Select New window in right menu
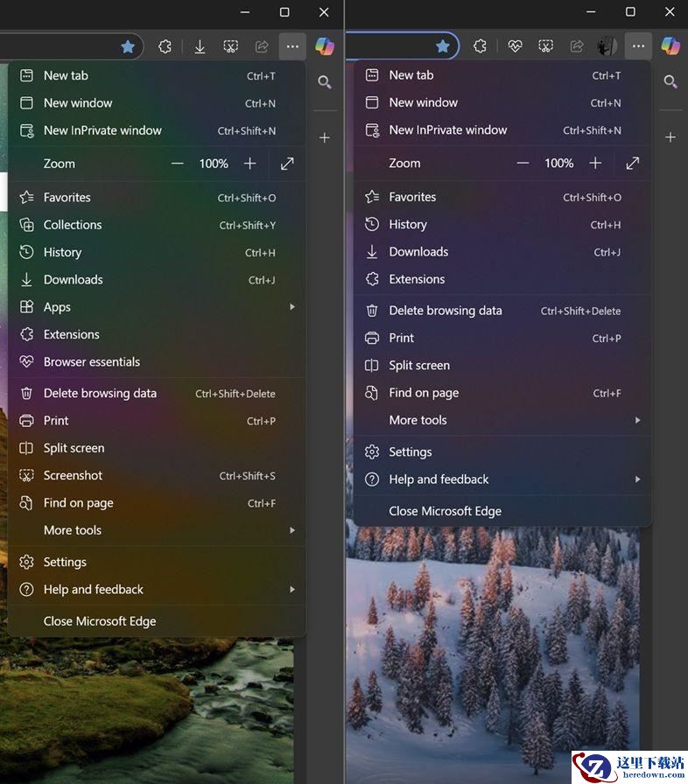This screenshot has height=784, width=688. [x=502, y=102]
